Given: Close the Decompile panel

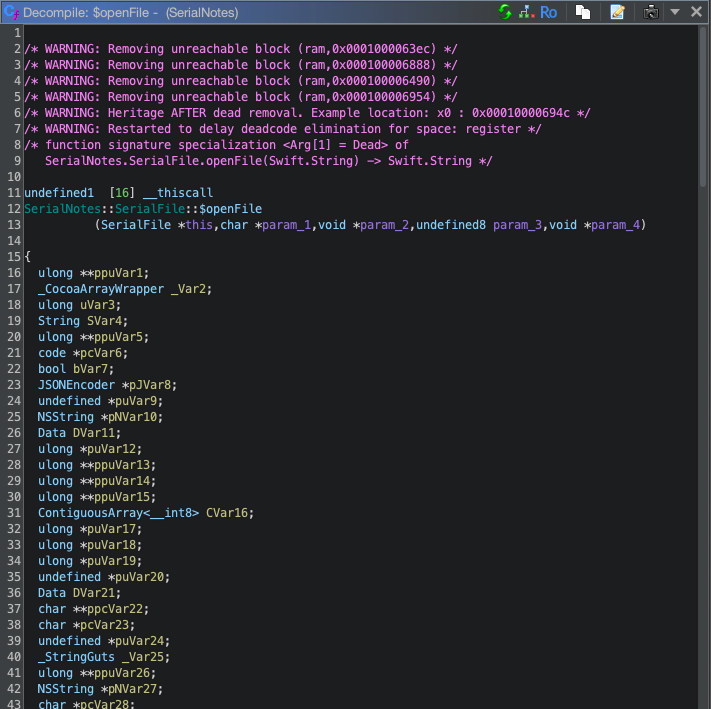Looking at the screenshot, I should click(x=696, y=12).
